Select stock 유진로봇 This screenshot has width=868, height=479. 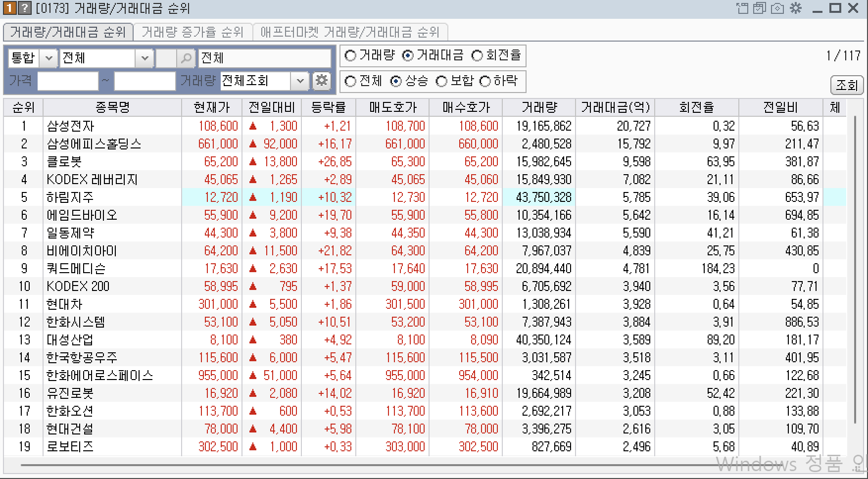(70, 393)
